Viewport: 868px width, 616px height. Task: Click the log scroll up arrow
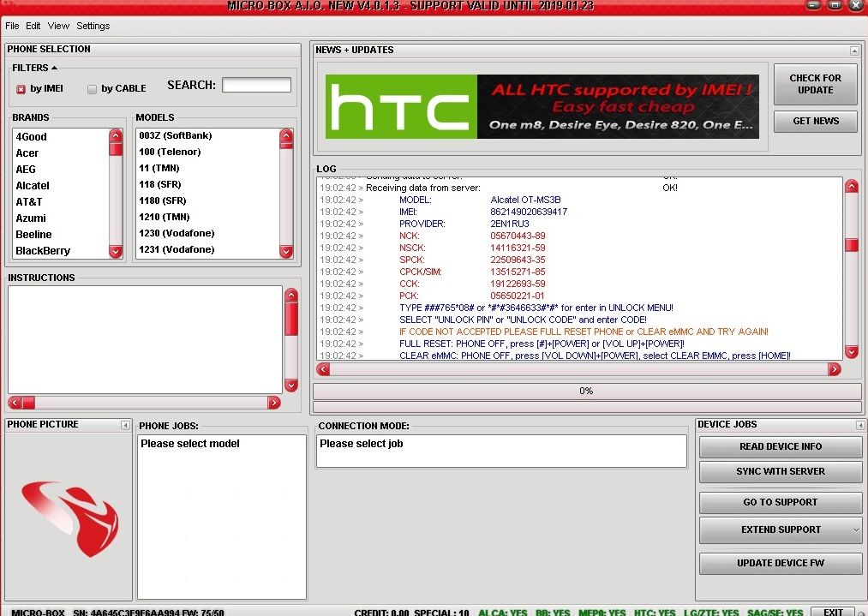[x=852, y=186]
